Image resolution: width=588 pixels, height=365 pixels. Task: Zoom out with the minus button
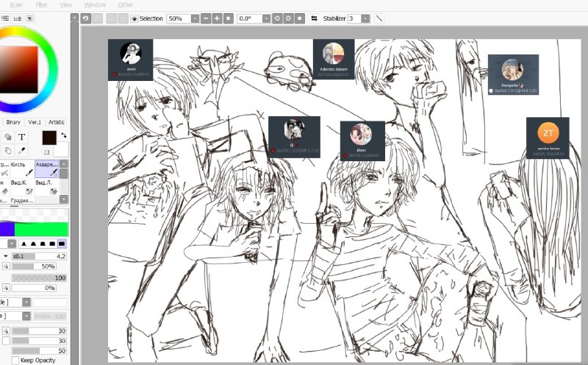206,18
